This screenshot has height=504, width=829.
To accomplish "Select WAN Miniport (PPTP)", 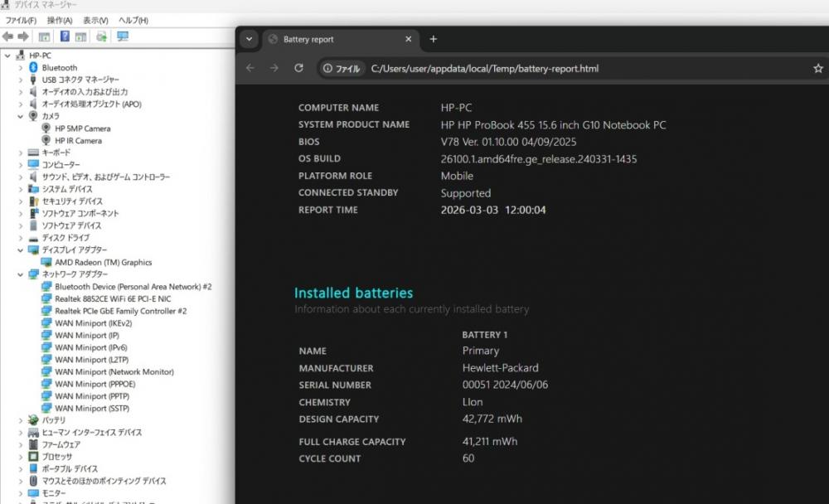I will point(92,396).
